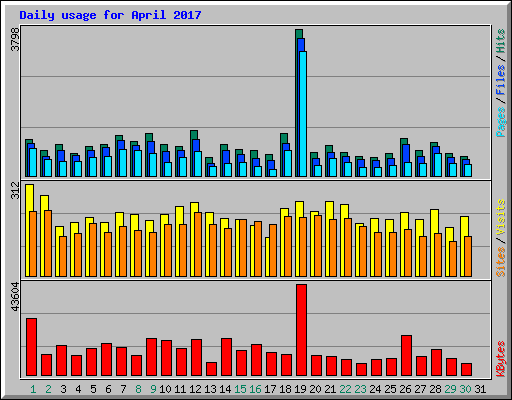The image size is (512, 400).
Task: Click day label 14 on the x-axis
Action: pyautogui.click(x=225, y=389)
